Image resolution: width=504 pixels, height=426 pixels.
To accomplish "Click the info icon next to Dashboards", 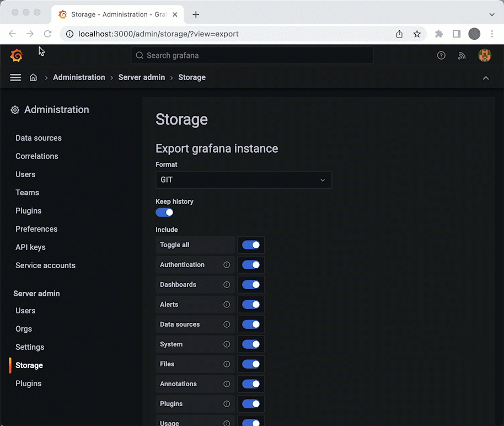I will [x=227, y=285].
